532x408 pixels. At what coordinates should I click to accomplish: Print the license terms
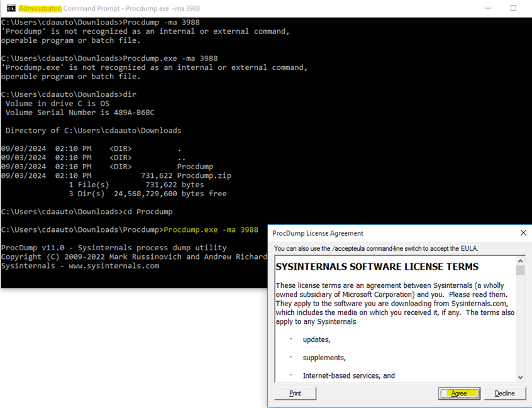tap(295, 394)
